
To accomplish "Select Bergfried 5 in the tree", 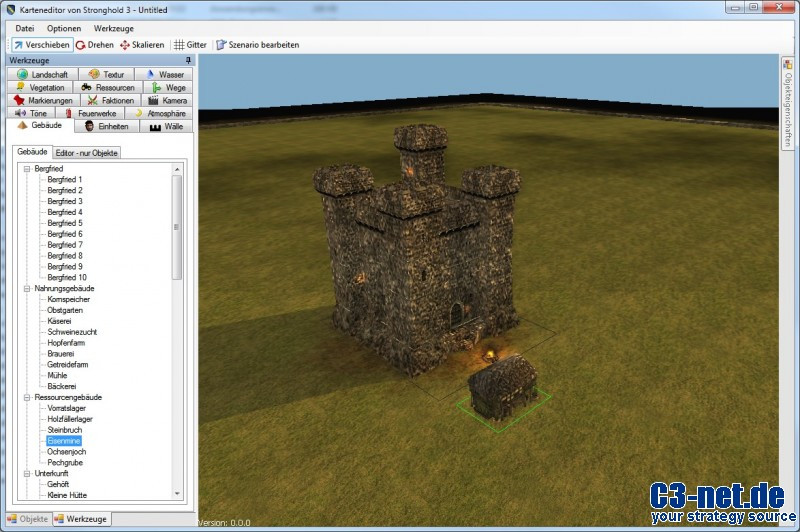I will tap(64, 223).
